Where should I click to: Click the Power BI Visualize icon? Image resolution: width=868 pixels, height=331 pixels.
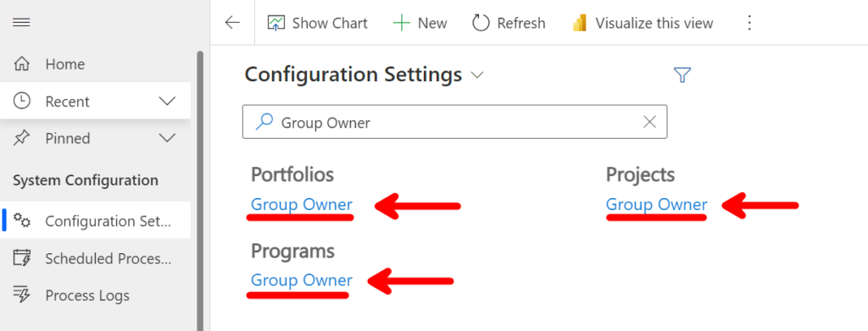[580, 23]
